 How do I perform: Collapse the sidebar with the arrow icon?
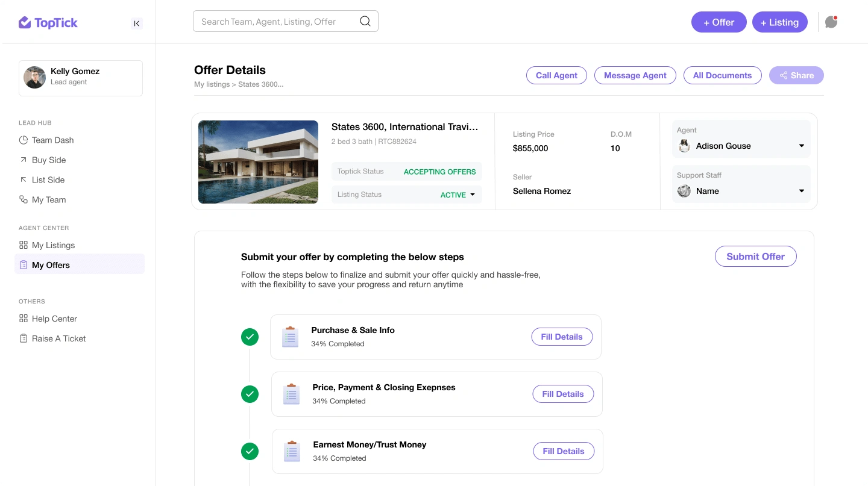137,23
